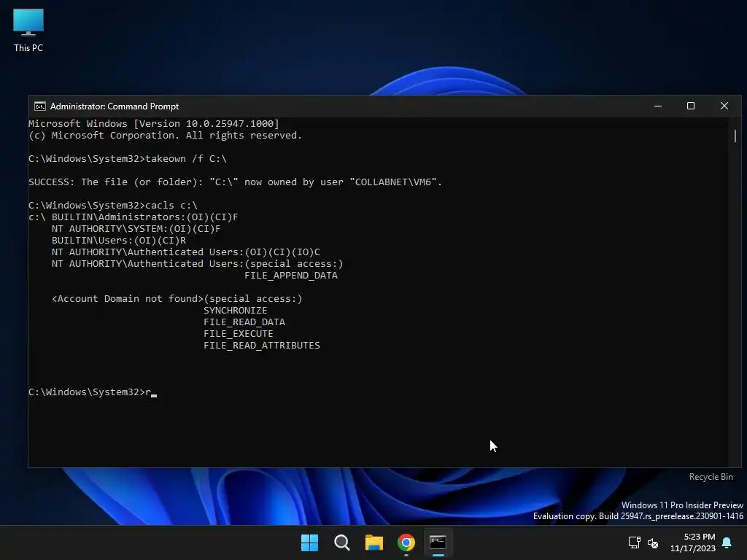Open the Recycle Bin on desktop
Image resolution: width=747 pixels, height=560 pixels.
pos(711,477)
